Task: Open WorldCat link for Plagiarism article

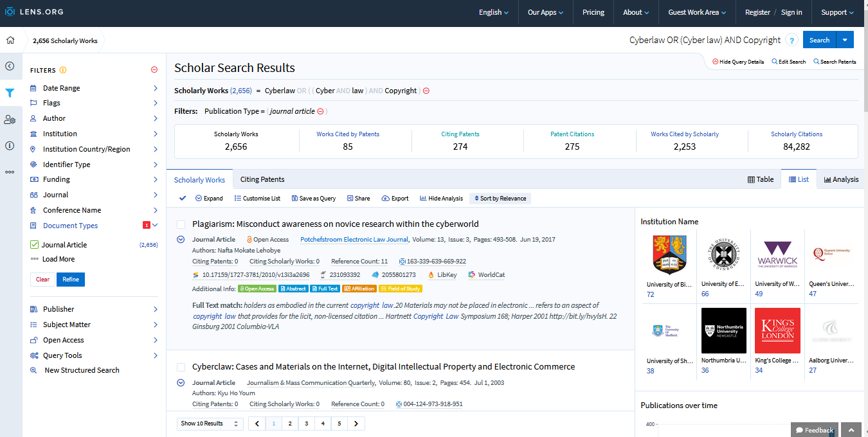Action: coord(486,274)
